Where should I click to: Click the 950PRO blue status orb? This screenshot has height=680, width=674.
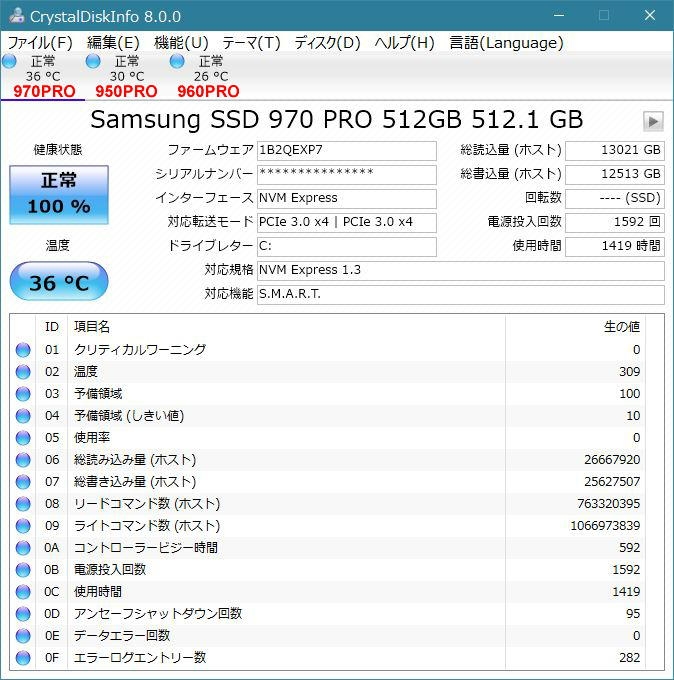(x=93, y=62)
